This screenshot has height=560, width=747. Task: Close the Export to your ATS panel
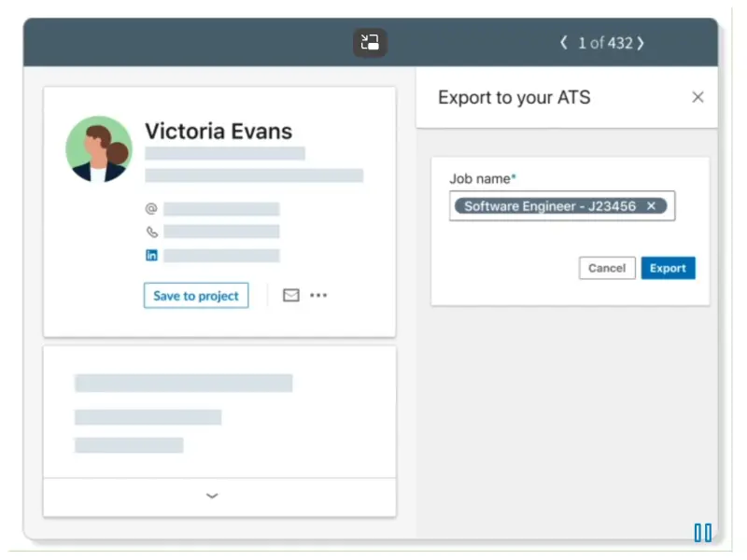click(698, 97)
